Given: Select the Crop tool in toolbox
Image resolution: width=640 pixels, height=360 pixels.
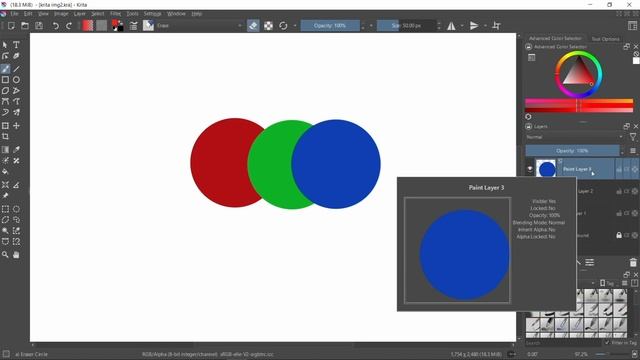Looking at the screenshot, I should coord(5,136).
